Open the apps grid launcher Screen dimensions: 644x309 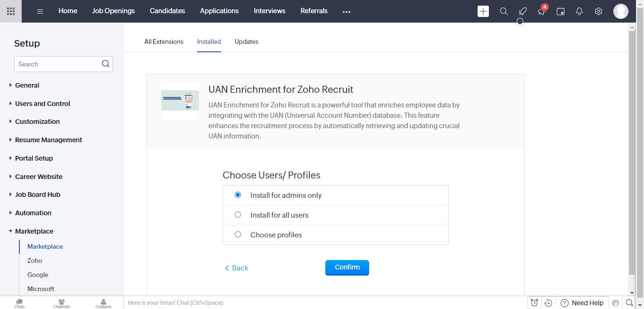point(11,11)
